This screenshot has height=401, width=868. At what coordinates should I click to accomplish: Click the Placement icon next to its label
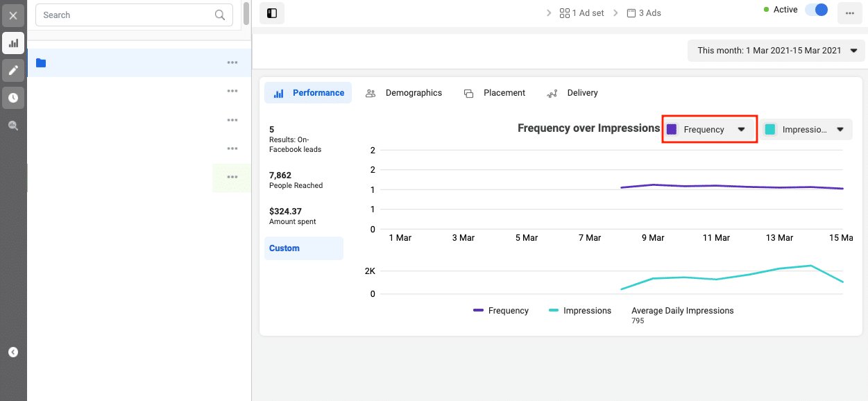pyautogui.click(x=468, y=92)
